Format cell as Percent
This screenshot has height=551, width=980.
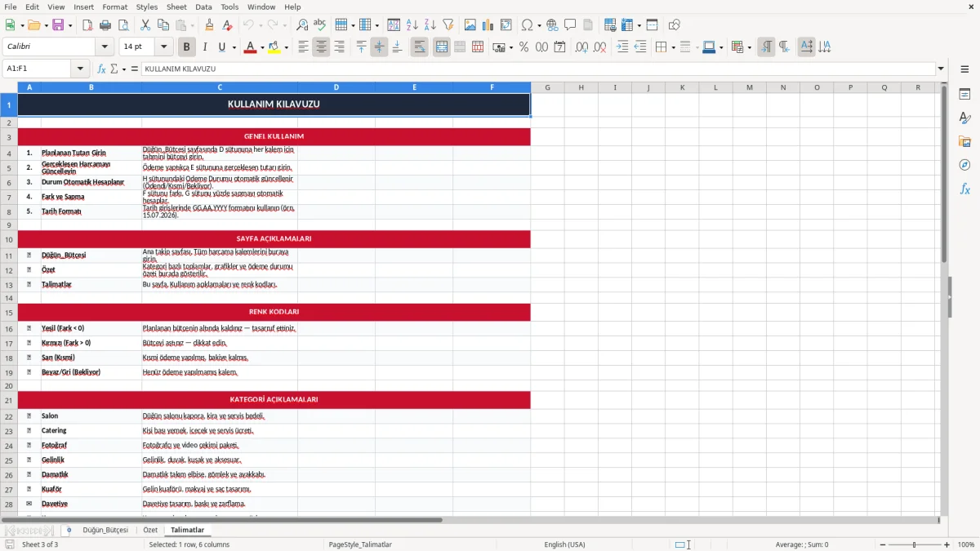click(x=523, y=47)
